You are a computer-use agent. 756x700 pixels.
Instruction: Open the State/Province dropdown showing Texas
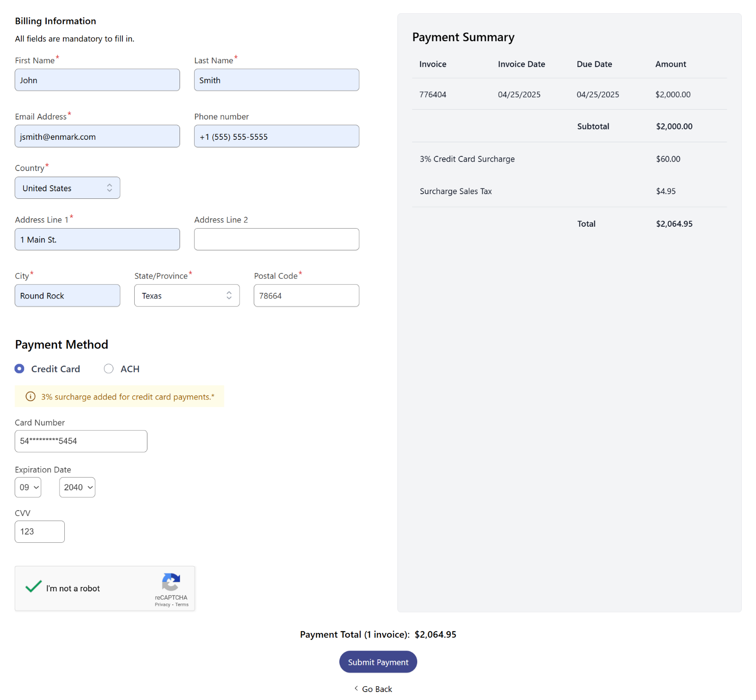(187, 295)
